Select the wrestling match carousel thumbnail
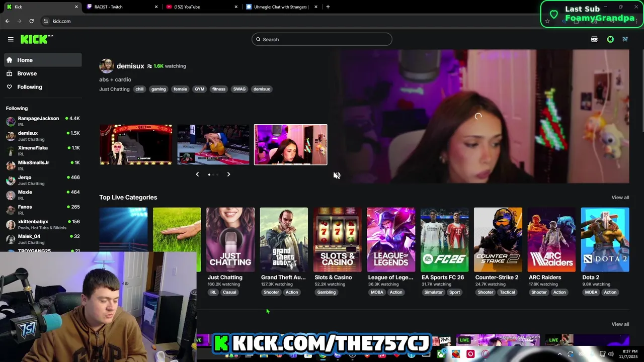The height and width of the screenshot is (362, 644). click(213, 144)
